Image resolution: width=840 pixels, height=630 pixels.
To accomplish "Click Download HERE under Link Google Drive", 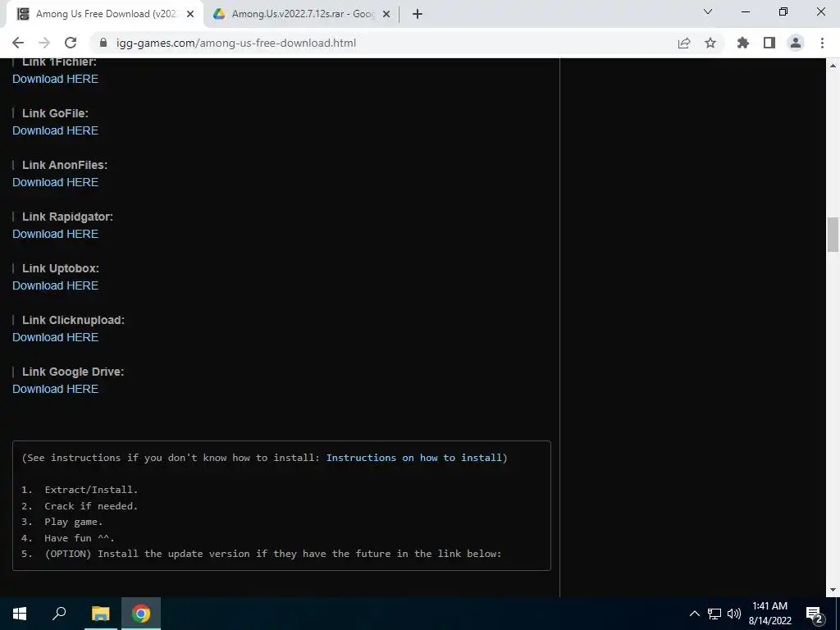I will [x=55, y=389].
